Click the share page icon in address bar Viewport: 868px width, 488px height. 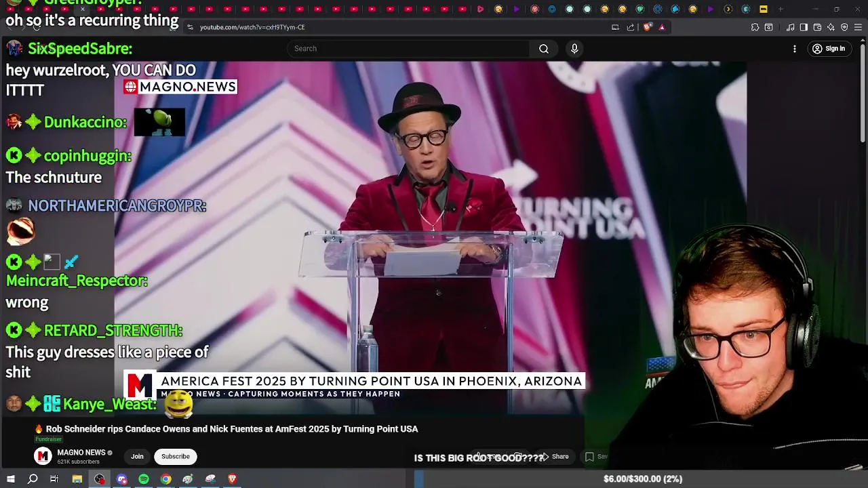click(x=631, y=27)
